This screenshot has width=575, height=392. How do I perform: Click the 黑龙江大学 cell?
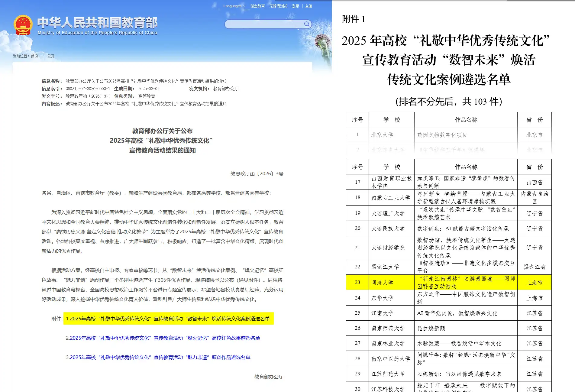391,267
